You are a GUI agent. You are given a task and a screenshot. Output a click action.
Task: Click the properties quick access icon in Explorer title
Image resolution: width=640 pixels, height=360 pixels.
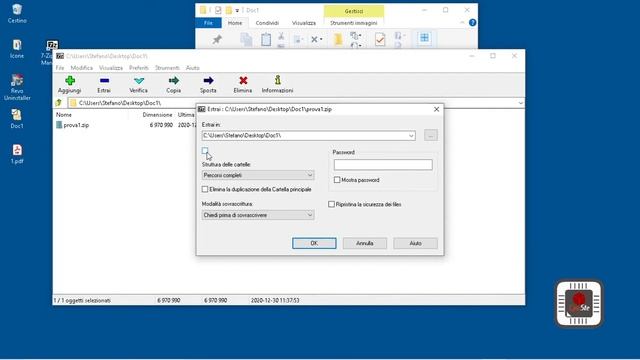click(x=218, y=10)
